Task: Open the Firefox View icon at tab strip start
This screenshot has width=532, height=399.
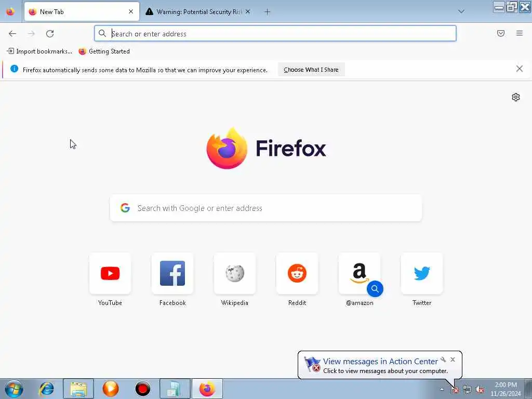Action: coord(10,11)
